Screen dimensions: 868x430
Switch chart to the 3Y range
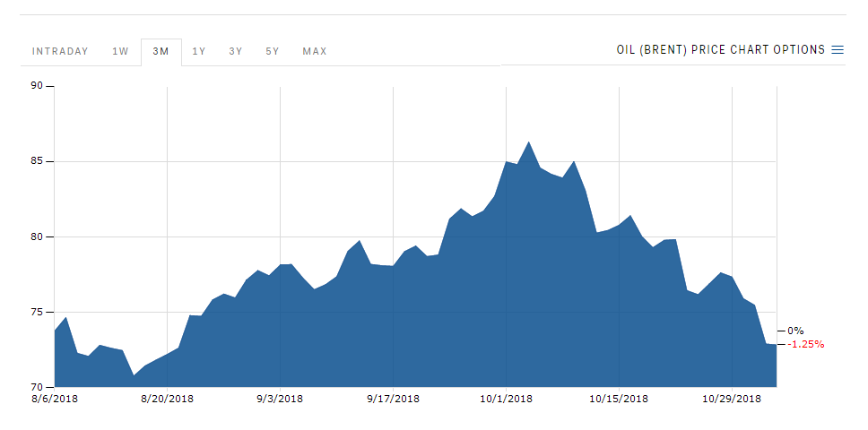(235, 51)
